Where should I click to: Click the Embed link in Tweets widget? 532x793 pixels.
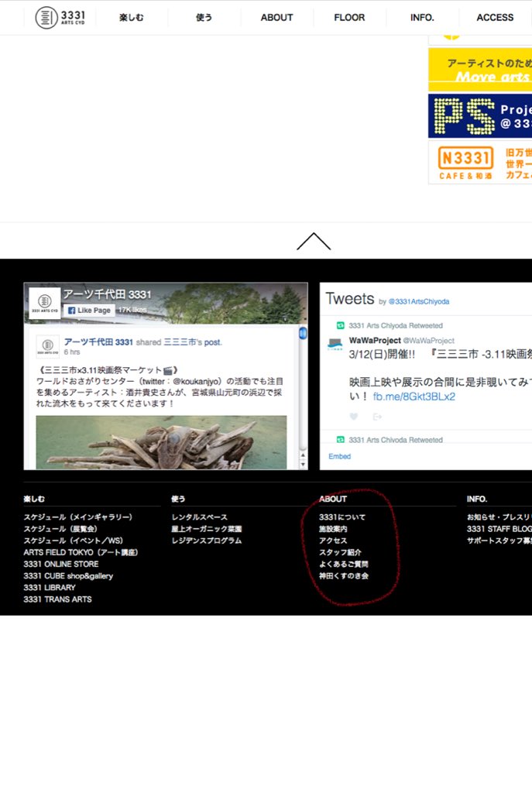point(339,456)
